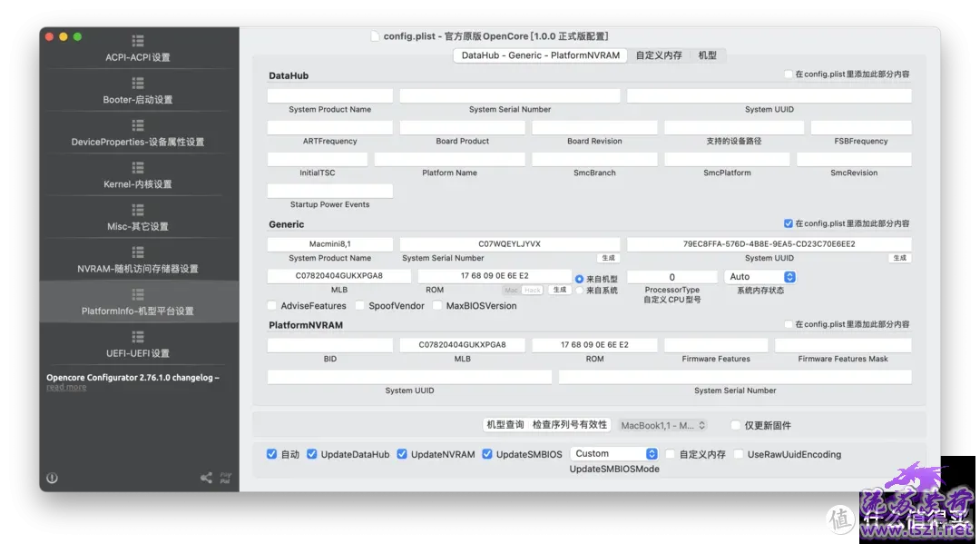980x544 pixels.
Task: Open the changelog read more link
Action: [66, 388]
